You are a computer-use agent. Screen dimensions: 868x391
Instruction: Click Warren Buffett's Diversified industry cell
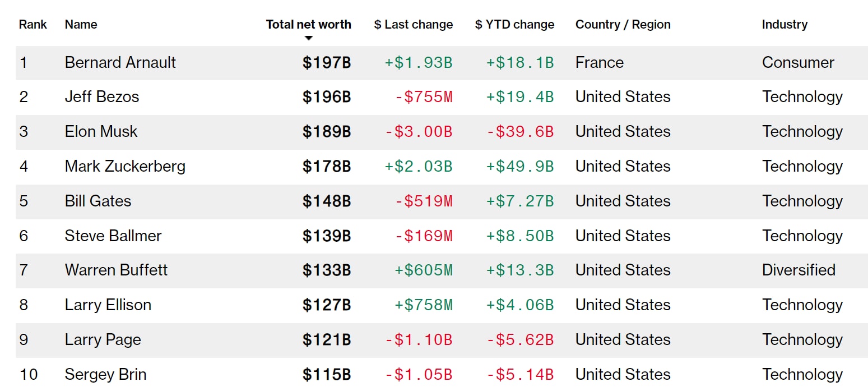click(x=798, y=270)
